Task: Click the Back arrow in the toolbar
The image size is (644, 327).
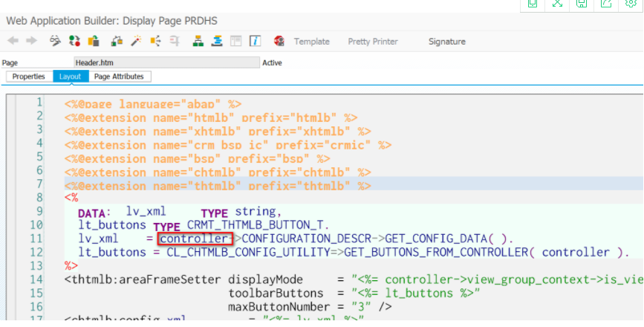Action: click(13, 41)
